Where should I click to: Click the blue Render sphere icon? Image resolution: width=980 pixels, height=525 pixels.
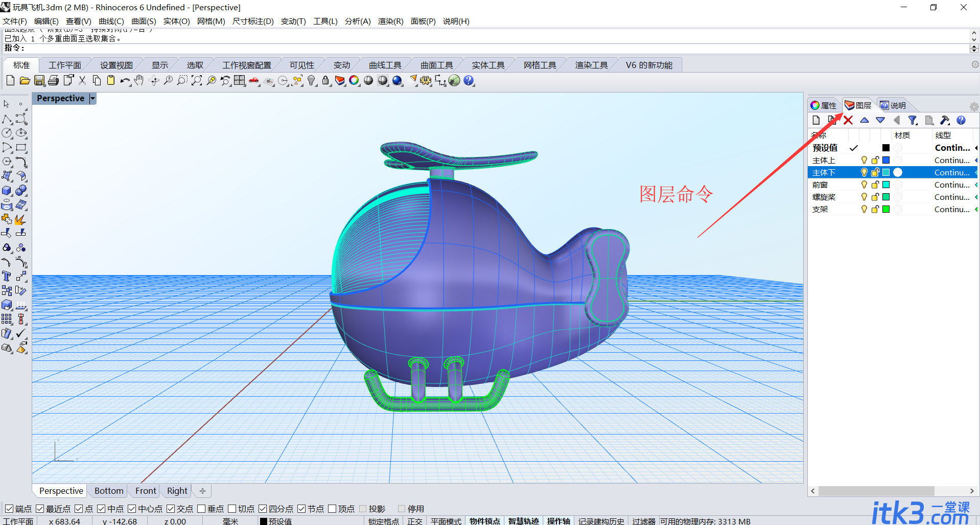click(x=397, y=80)
